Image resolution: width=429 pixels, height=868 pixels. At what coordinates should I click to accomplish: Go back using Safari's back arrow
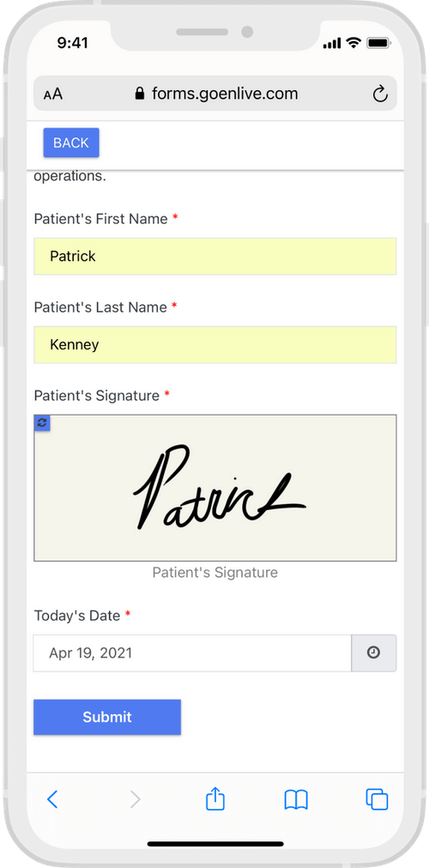coord(52,798)
